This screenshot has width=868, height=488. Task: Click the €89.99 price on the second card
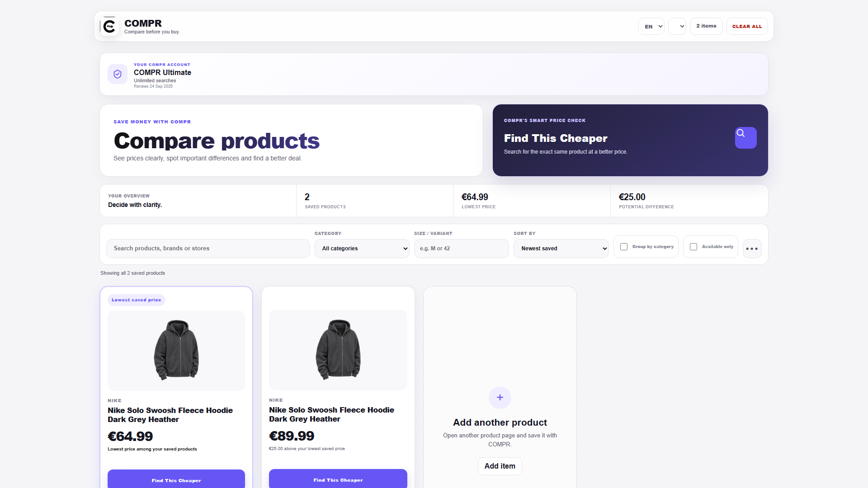pos(292,436)
